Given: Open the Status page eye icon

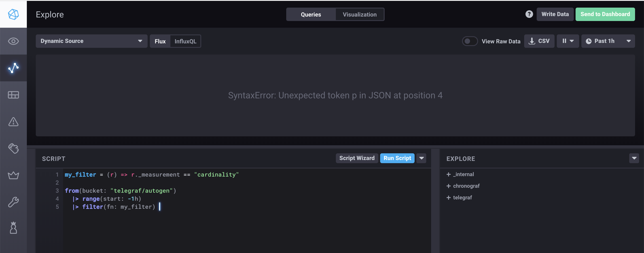Looking at the screenshot, I should [x=13, y=41].
